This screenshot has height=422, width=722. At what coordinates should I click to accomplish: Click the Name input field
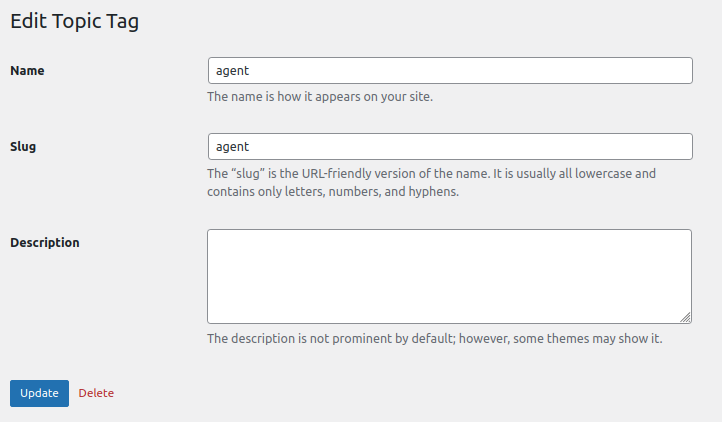449,70
